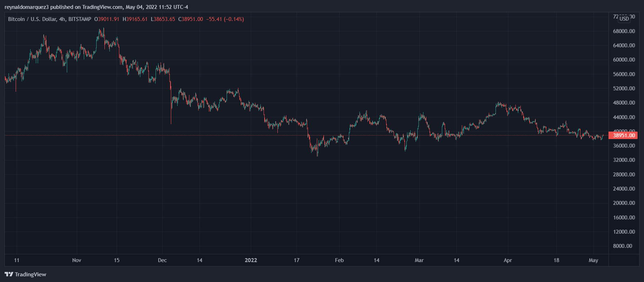Click the high value H39165.61
Image resolution: width=644 pixels, height=282 pixels.
tap(135, 19)
